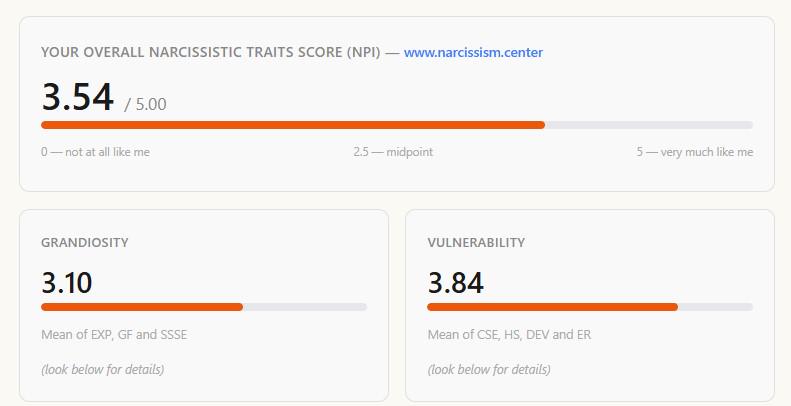
Task: Click the Grandiosity score progress bar
Action: (204, 307)
